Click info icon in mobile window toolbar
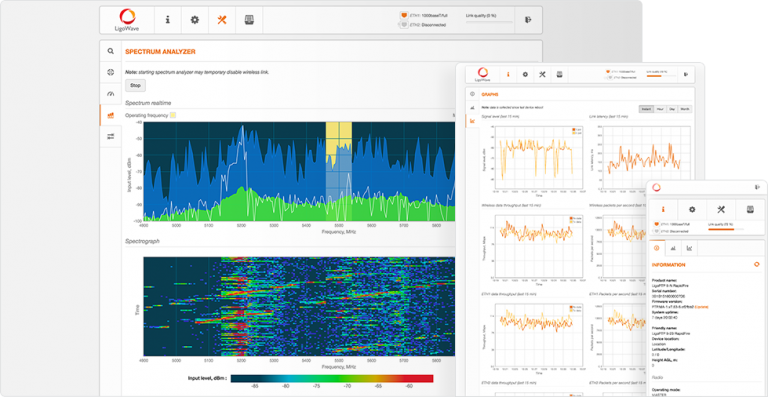The height and width of the screenshot is (397, 768). point(663,210)
